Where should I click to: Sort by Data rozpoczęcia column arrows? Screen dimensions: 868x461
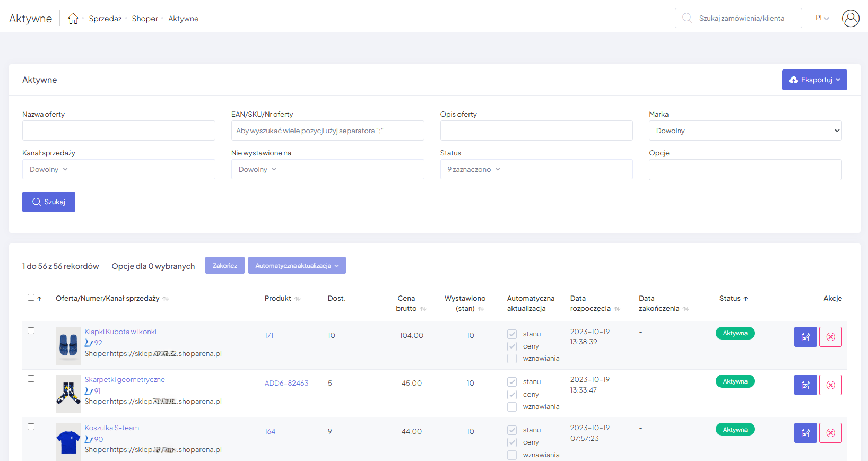click(x=617, y=309)
